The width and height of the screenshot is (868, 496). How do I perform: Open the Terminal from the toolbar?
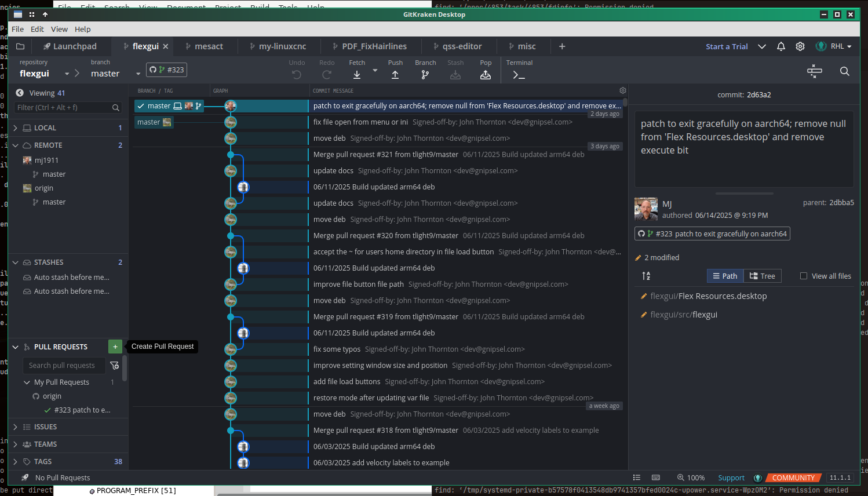point(519,75)
